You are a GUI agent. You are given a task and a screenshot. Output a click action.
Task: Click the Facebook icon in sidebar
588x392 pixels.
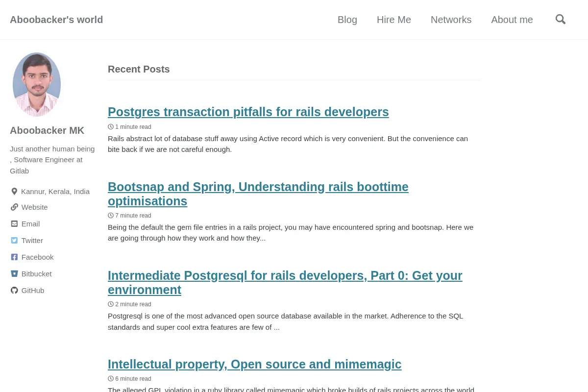(x=14, y=257)
